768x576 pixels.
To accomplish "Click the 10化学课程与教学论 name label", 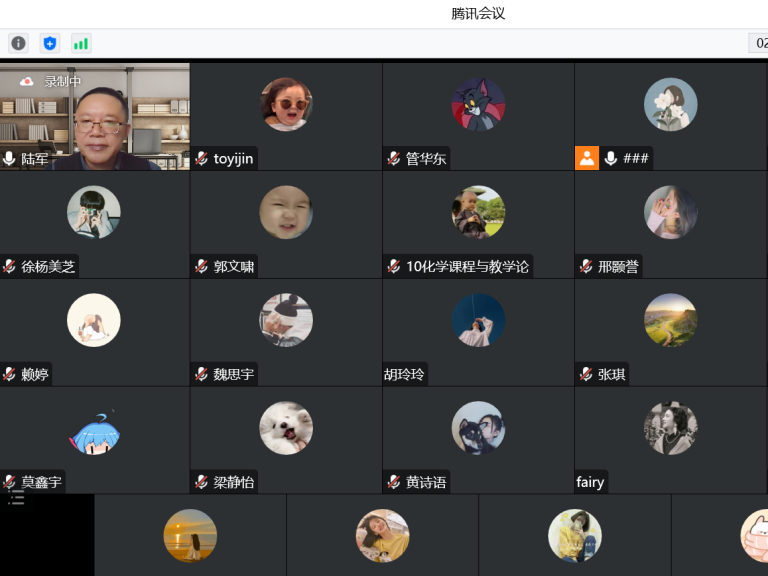I will click(468, 266).
